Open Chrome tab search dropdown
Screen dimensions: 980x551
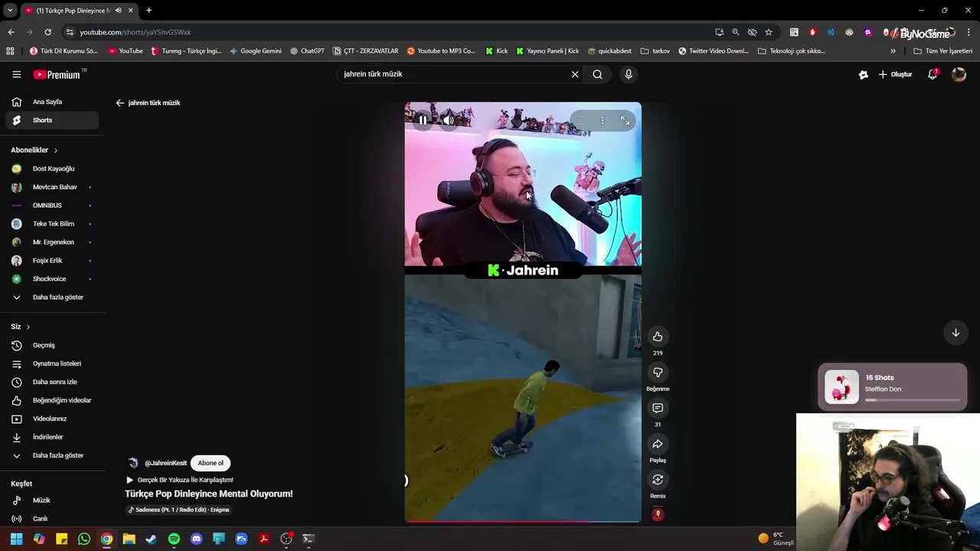tap(10, 10)
